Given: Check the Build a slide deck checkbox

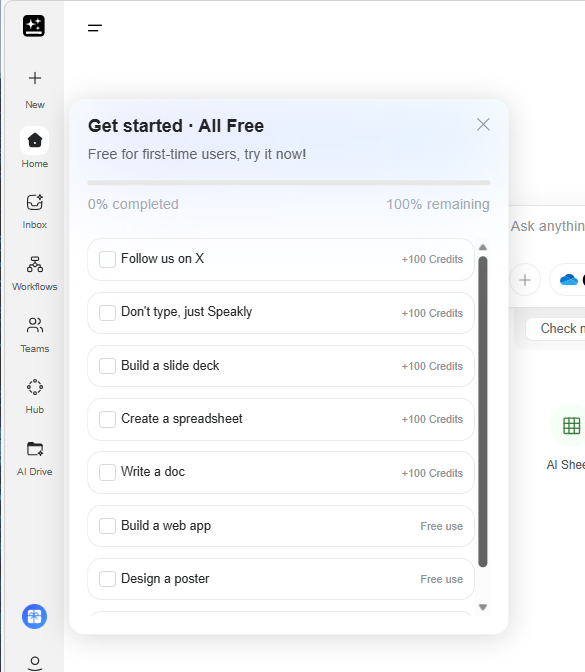Looking at the screenshot, I should [107, 366].
